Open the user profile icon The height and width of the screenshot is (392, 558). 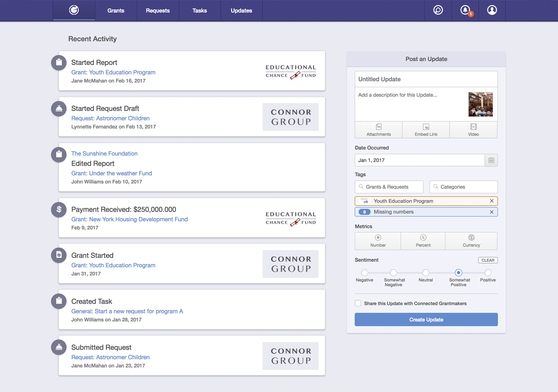tap(492, 10)
